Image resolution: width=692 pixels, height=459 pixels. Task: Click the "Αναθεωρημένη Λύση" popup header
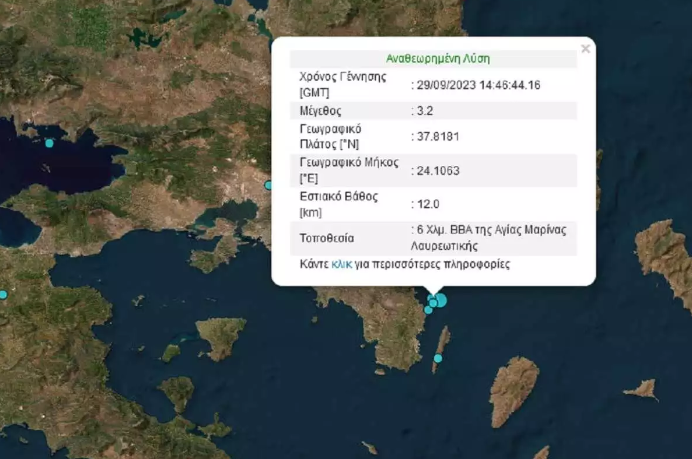[x=438, y=58]
